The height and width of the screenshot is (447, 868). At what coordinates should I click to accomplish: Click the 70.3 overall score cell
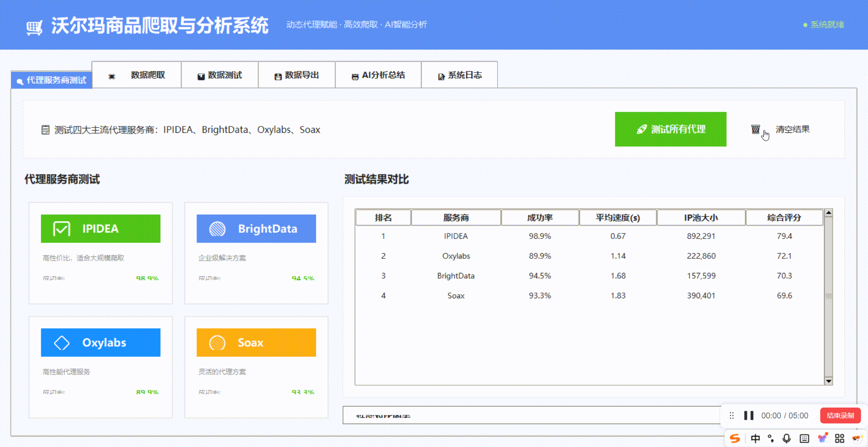tap(784, 276)
